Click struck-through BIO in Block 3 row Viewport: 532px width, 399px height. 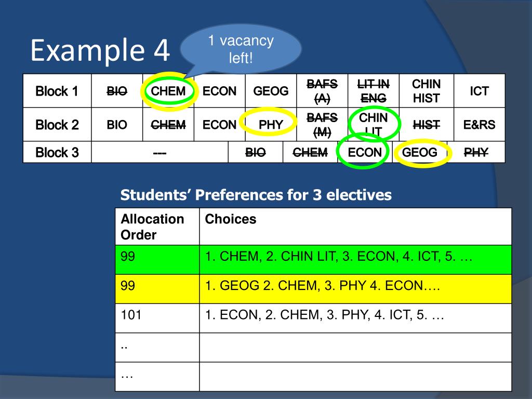256,152
